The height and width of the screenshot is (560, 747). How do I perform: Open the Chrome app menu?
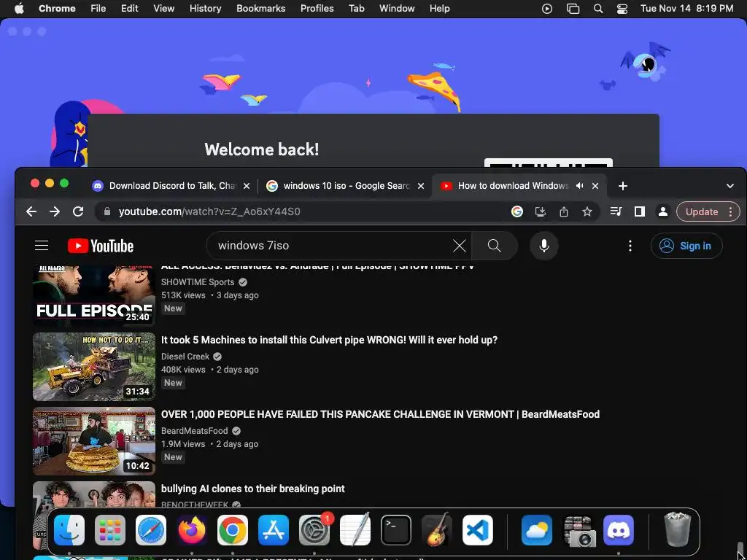pyautogui.click(x=57, y=9)
